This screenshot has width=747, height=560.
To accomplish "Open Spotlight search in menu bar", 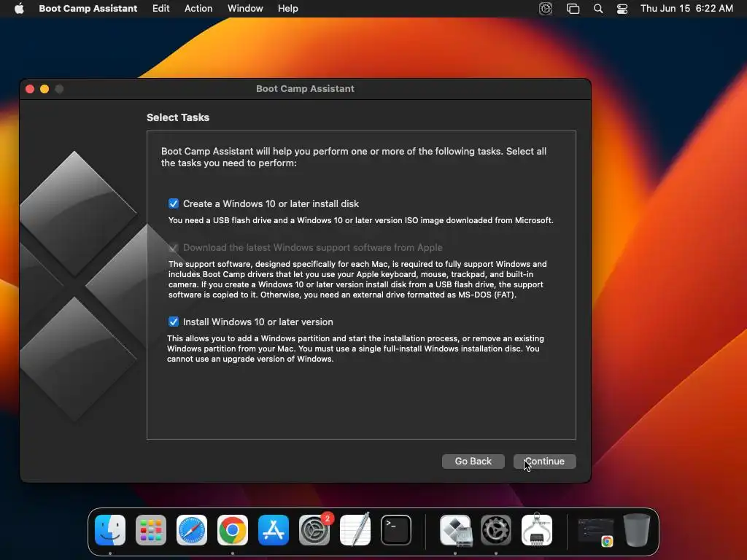I will pyautogui.click(x=598, y=8).
